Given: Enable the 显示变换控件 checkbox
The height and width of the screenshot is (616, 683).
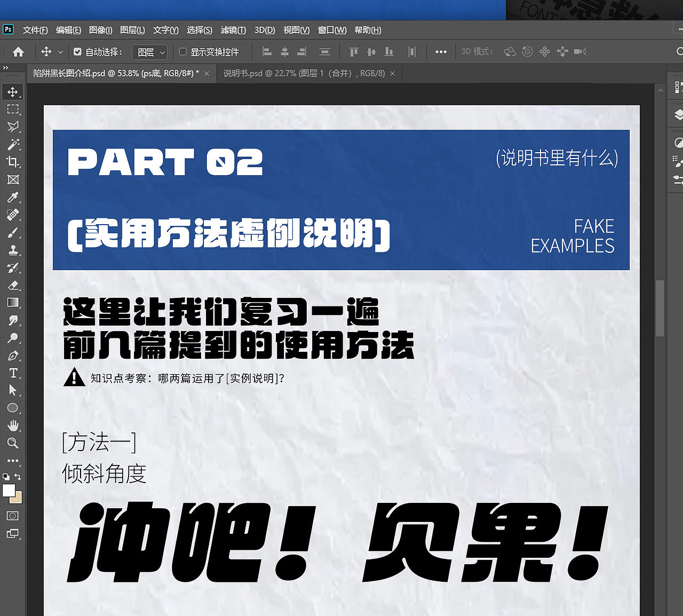Looking at the screenshot, I should (x=182, y=52).
